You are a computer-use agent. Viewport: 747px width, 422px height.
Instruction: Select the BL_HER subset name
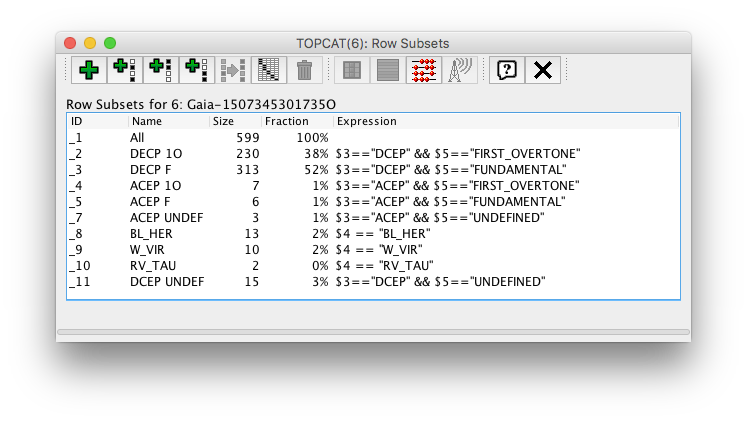151,234
